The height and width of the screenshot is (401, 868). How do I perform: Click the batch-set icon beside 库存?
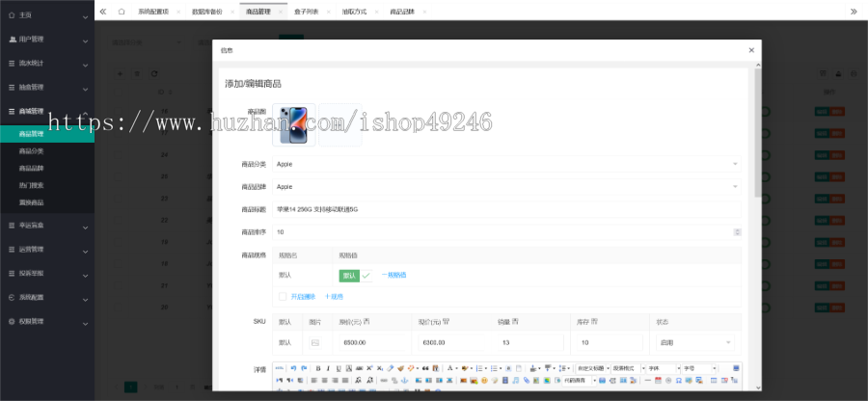[x=595, y=321]
